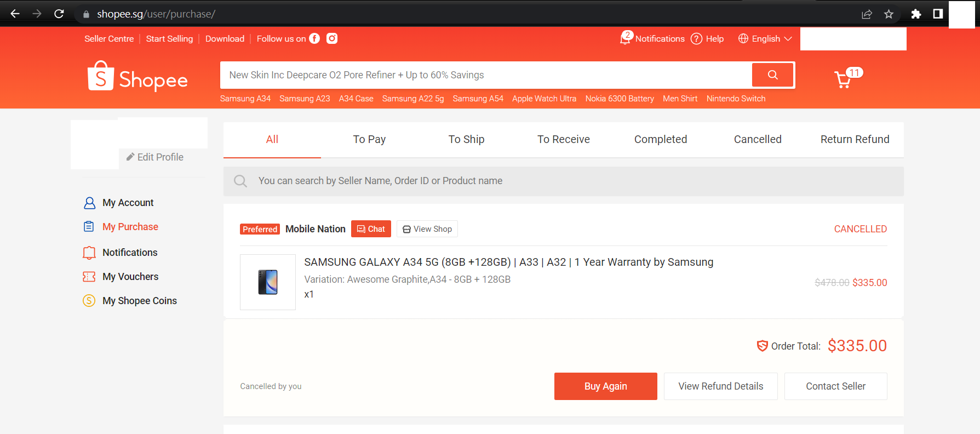Reload the page with browser refresh icon

point(59,14)
